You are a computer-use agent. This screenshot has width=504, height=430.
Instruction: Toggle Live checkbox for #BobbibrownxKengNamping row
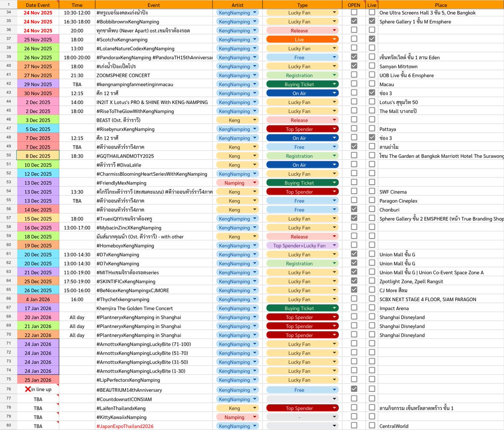click(x=372, y=21)
